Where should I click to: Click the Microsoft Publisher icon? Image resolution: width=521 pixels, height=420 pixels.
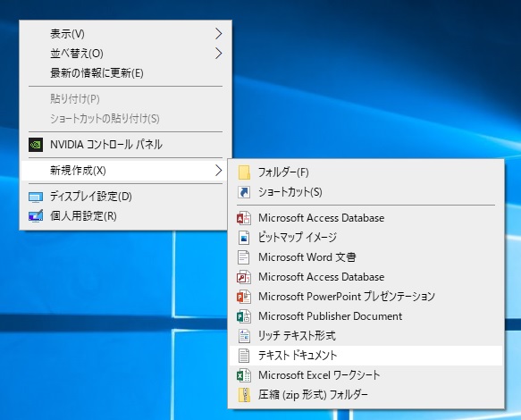pos(244,316)
